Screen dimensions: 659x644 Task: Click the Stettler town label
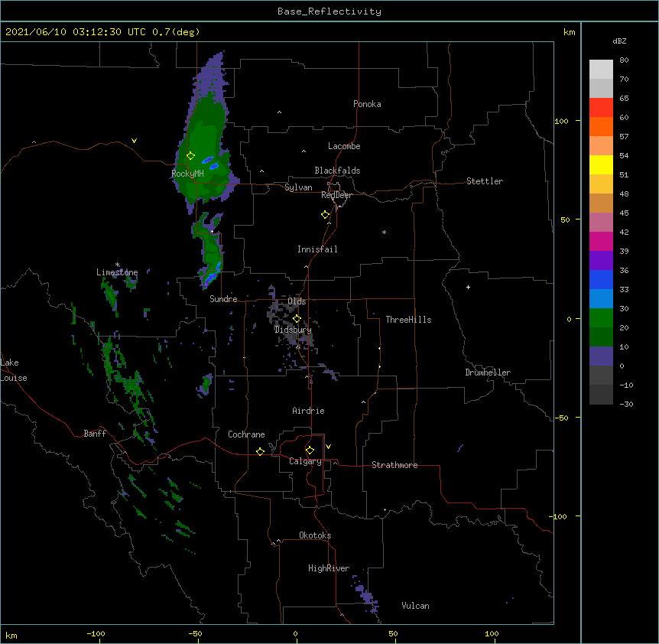[x=485, y=181]
